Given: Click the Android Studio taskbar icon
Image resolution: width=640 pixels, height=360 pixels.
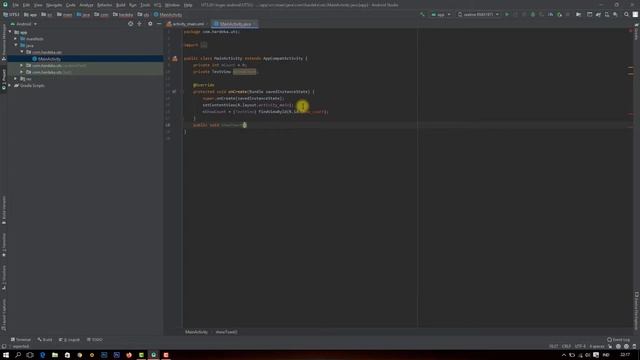Looking at the screenshot, I should [153, 355].
